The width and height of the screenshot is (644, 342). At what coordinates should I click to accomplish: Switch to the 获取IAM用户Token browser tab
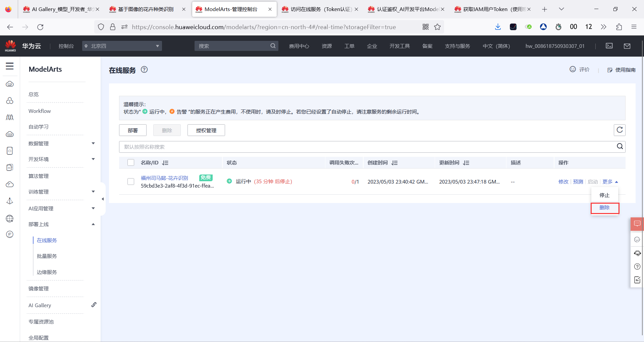[x=490, y=9]
